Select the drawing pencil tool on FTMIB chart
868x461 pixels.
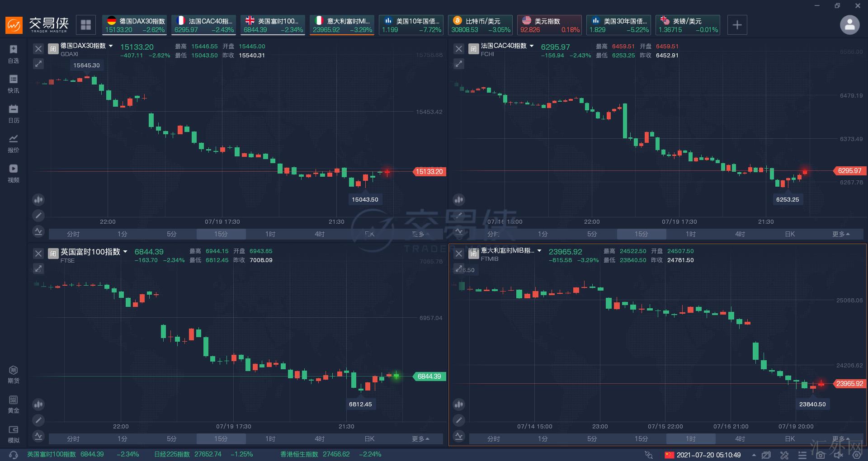coord(459,420)
